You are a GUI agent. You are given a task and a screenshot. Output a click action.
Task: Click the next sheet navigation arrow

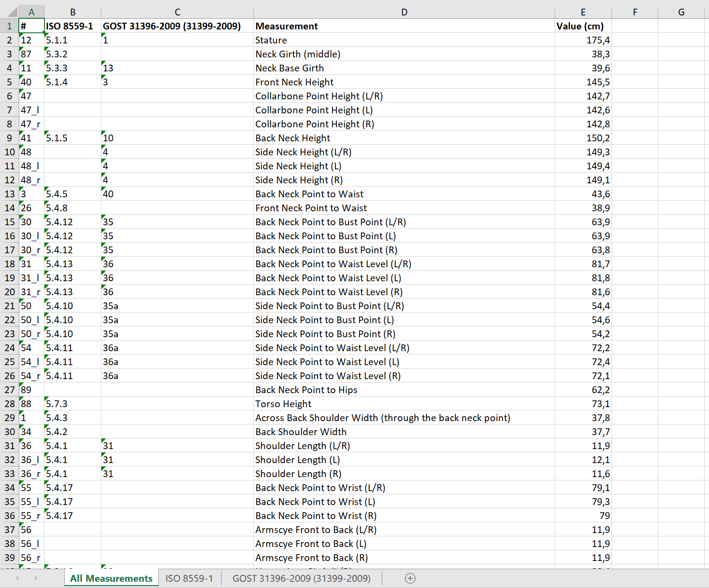[x=36, y=578]
